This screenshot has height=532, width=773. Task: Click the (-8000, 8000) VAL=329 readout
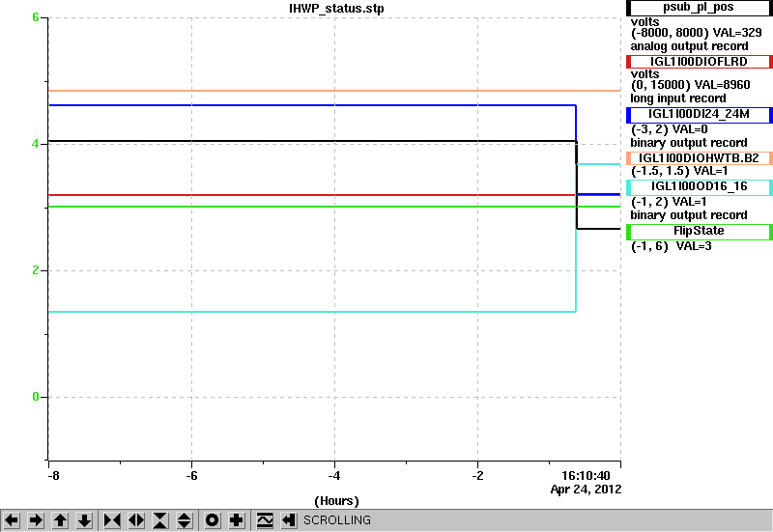(696, 33)
